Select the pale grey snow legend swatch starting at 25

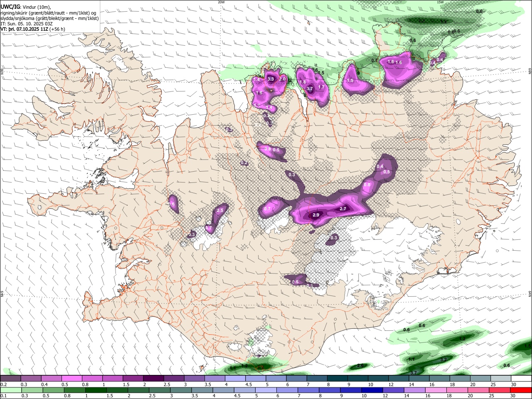point(501,379)
